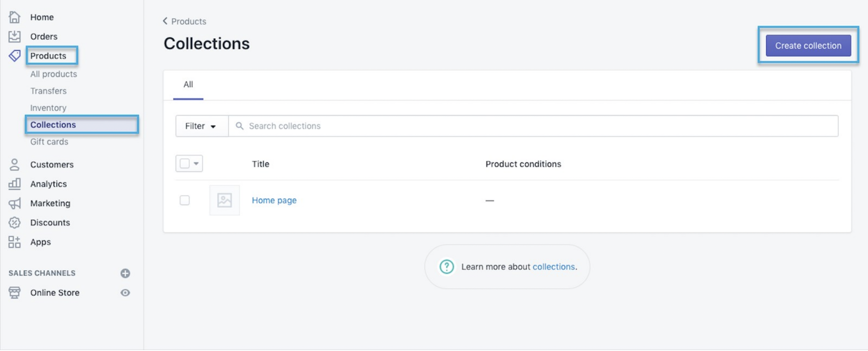Viewport: 868px width, 351px height.
Task: Click the Search collections field
Action: 533,126
